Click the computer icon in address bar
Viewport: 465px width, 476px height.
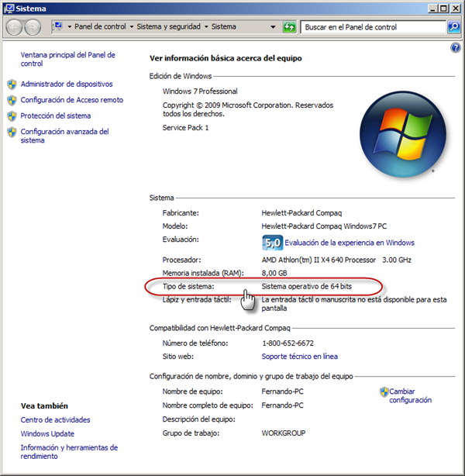(x=57, y=26)
